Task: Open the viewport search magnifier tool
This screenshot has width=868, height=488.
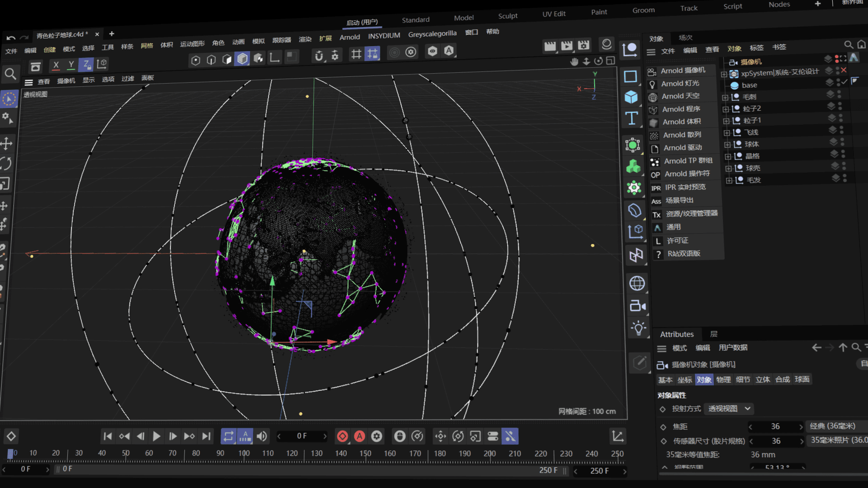Action: (10, 74)
